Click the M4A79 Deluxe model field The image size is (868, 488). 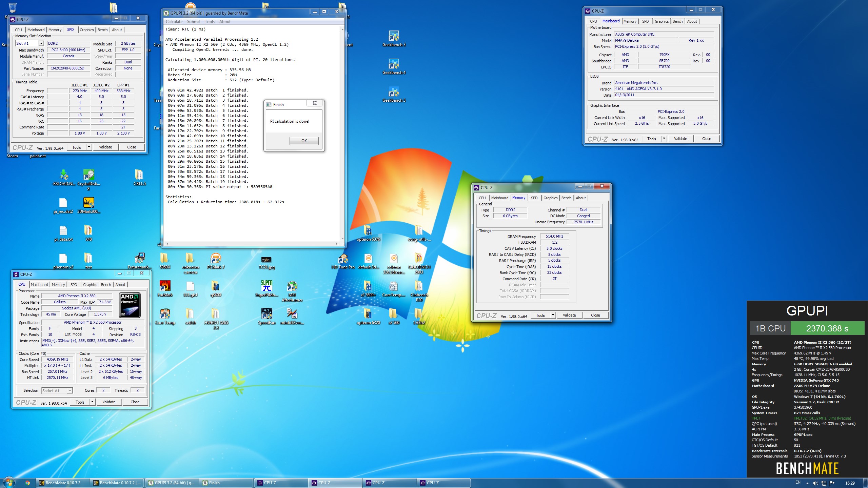[646, 40]
